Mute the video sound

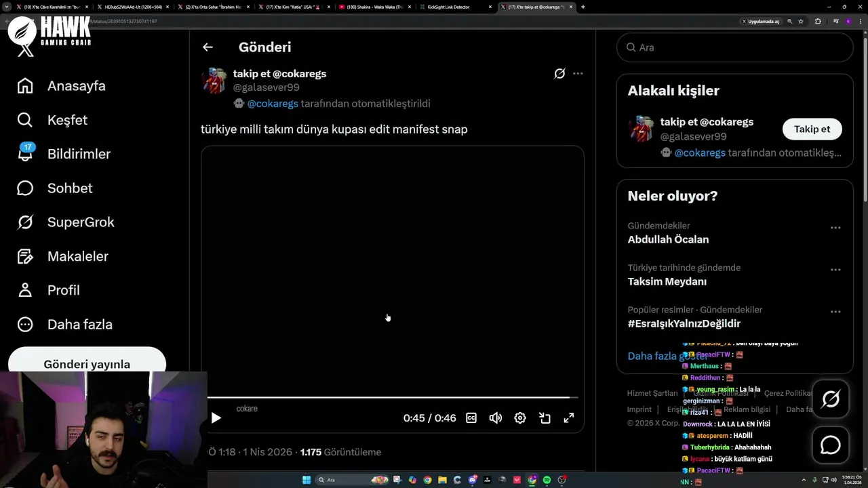pyautogui.click(x=496, y=418)
